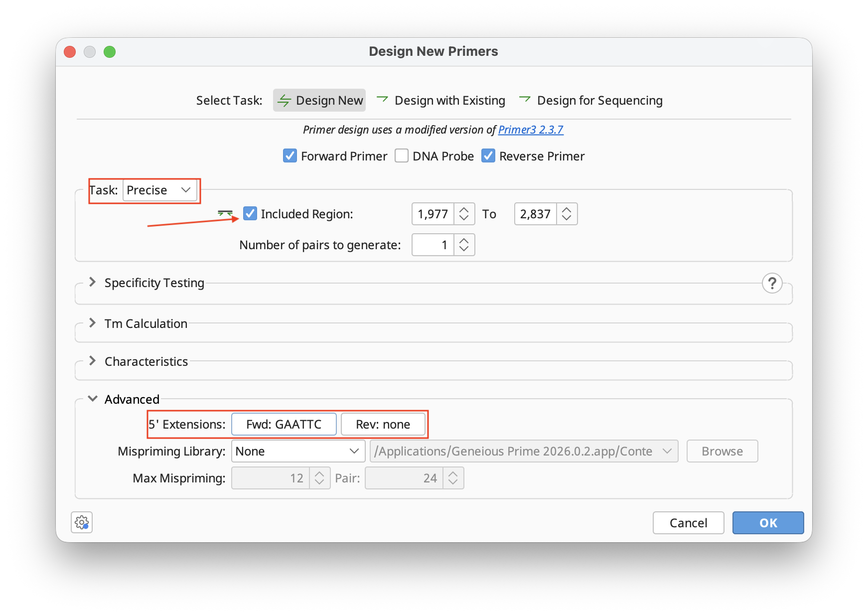Viewport: 868px width, 616px height.
Task: Select the Design New task
Action: tap(319, 100)
